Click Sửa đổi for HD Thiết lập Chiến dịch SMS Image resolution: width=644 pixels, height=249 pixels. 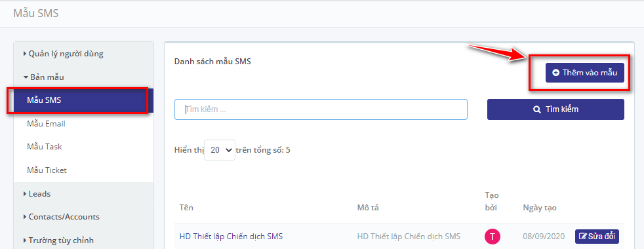(x=597, y=237)
